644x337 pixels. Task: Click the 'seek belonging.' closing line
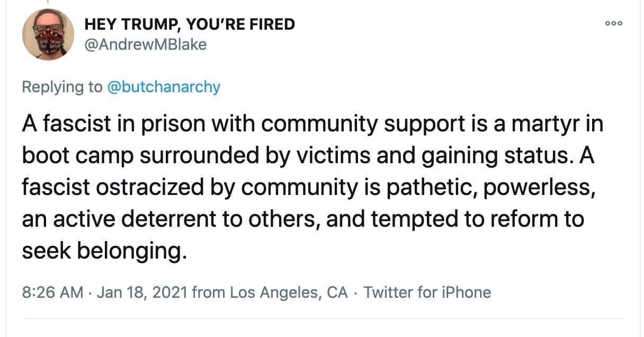coord(104,251)
